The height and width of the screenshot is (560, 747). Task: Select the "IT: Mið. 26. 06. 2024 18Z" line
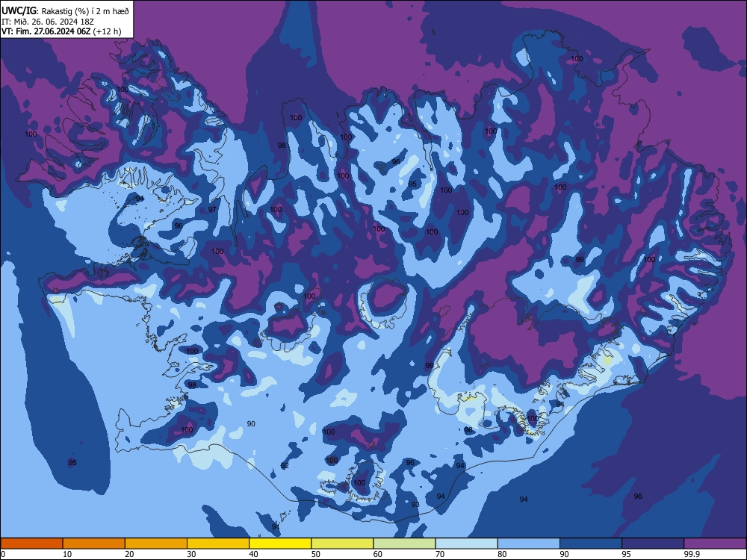coord(48,22)
